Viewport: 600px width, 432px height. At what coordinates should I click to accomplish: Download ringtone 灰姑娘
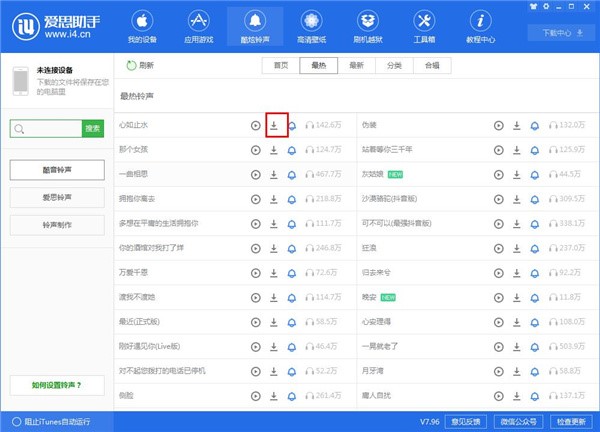click(x=517, y=174)
